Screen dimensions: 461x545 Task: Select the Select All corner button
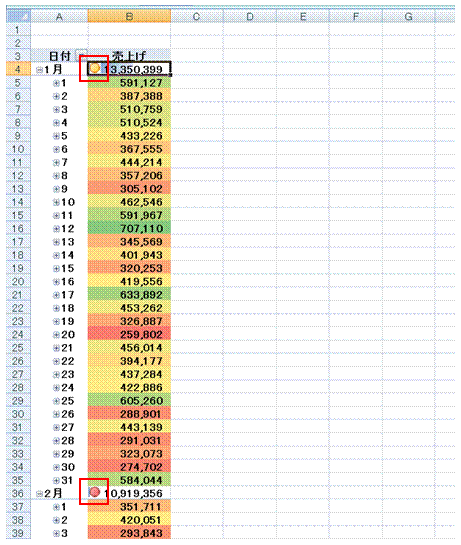tap(18, 16)
